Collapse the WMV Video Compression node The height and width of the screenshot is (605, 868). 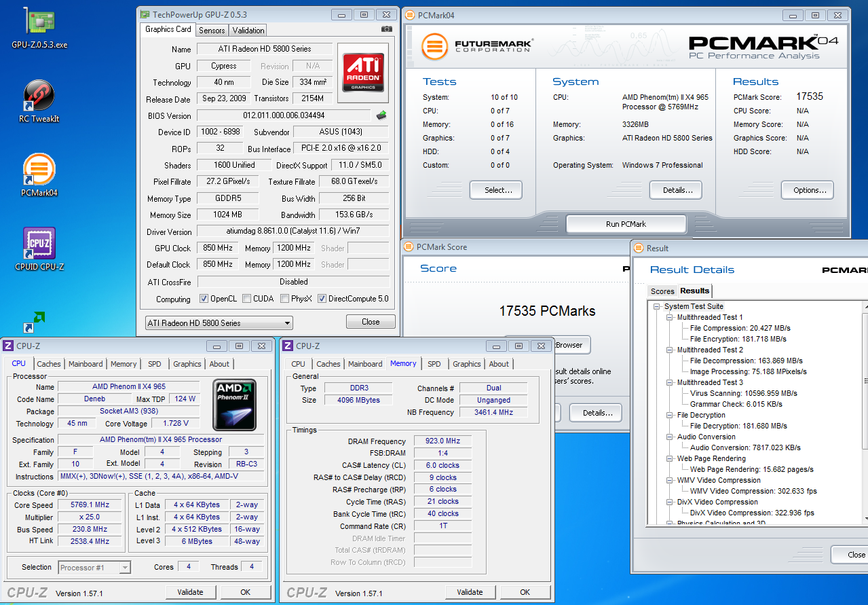tap(670, 480)
